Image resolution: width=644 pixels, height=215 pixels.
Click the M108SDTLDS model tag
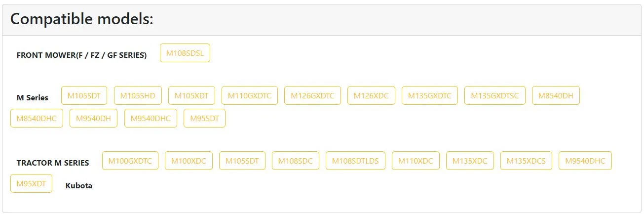pos(355,161)
